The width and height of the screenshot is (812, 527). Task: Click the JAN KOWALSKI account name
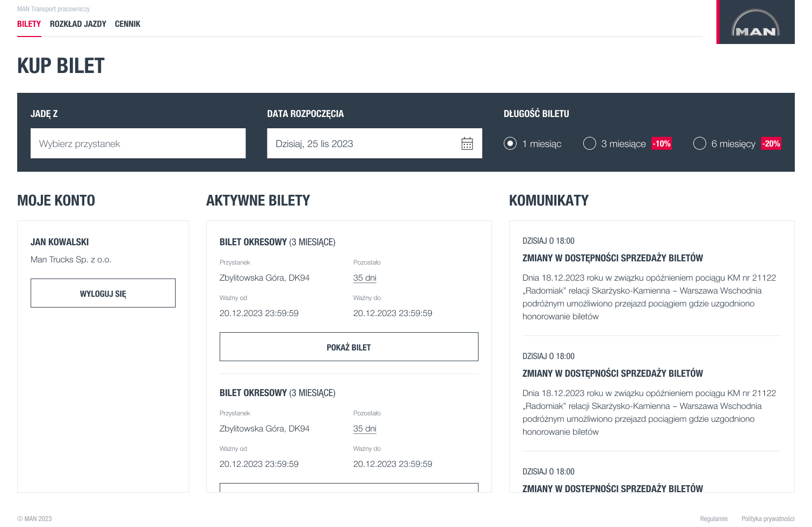(60, 242)
